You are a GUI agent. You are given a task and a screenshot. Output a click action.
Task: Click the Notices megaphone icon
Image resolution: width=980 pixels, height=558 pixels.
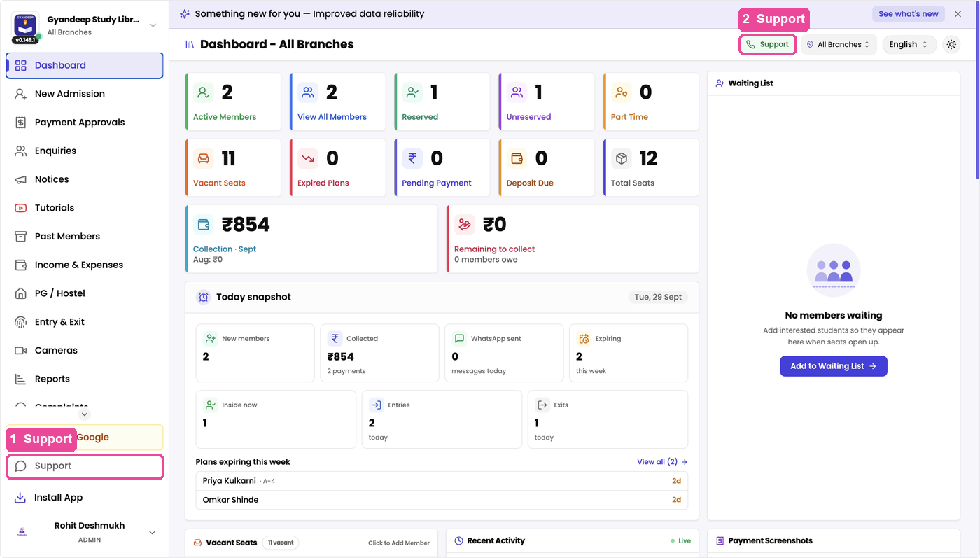[21, 179]
